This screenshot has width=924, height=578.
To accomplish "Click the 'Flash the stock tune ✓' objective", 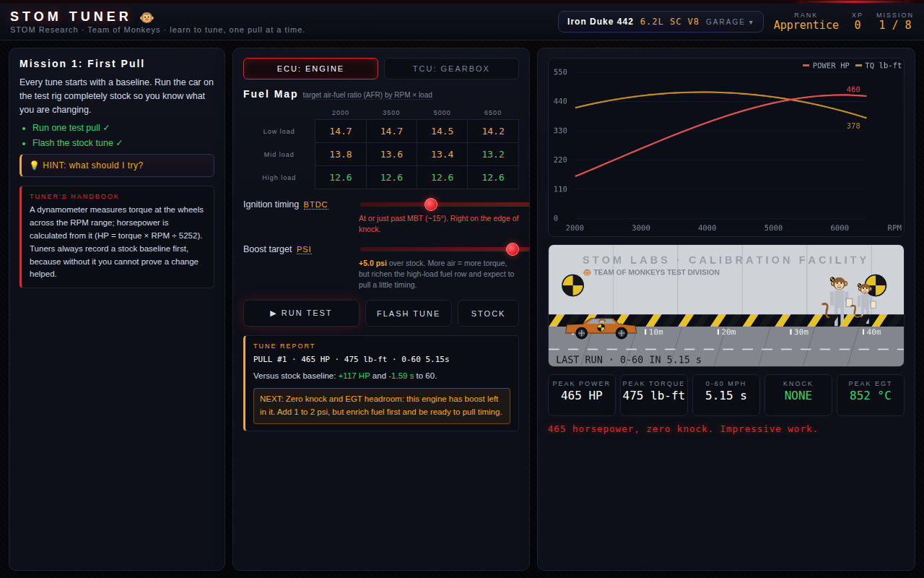I will pyautogui.click(x=77, y=143).
